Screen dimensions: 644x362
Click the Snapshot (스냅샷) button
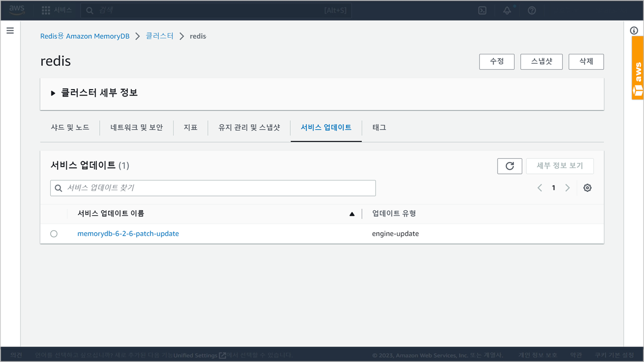click(x=541, y=61)
